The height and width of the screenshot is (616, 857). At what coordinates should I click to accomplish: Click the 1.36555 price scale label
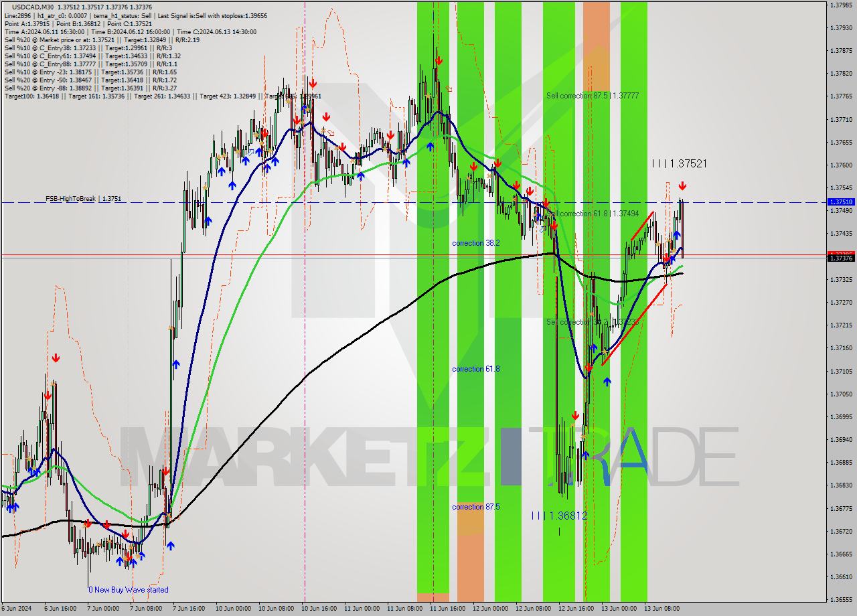point(841,600)
